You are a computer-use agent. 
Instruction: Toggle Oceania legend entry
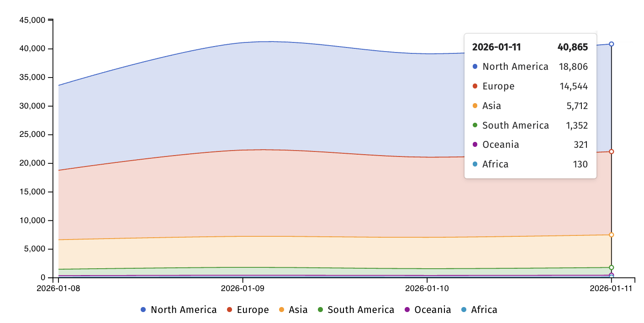point(427,310)
